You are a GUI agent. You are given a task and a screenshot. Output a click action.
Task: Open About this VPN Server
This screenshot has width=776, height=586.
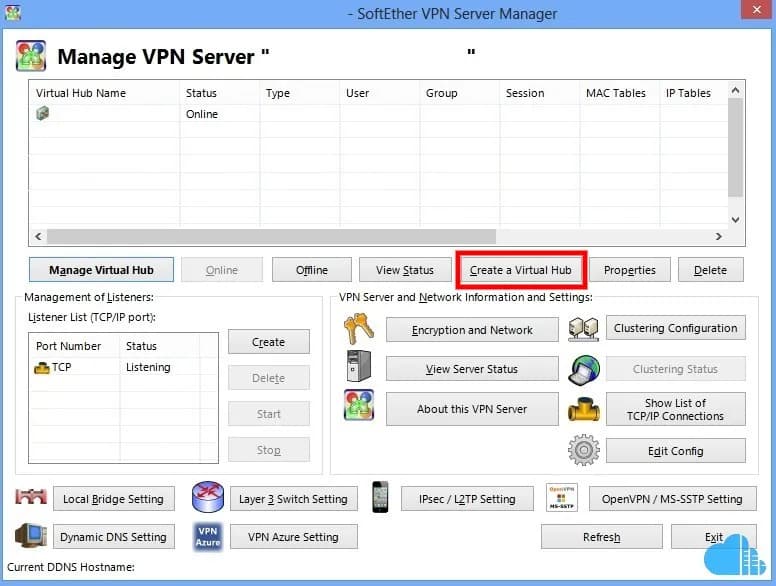pyautogui.click(x=472, y=409)
